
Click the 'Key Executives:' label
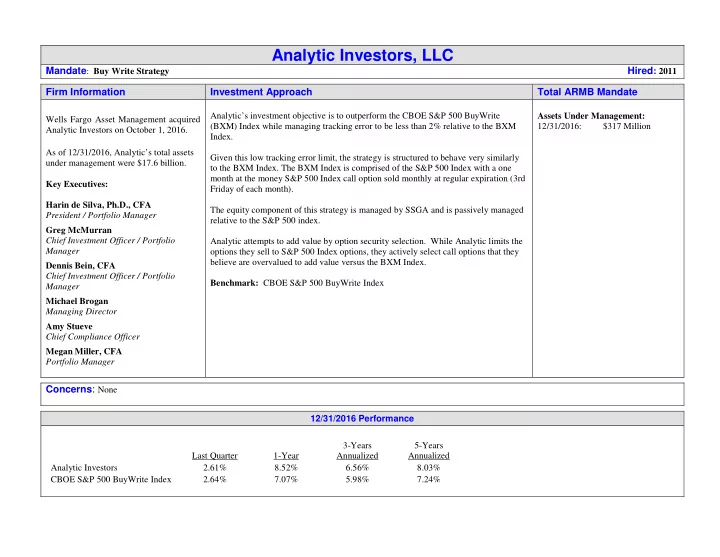pyautogui.click(x=77, y=184)
